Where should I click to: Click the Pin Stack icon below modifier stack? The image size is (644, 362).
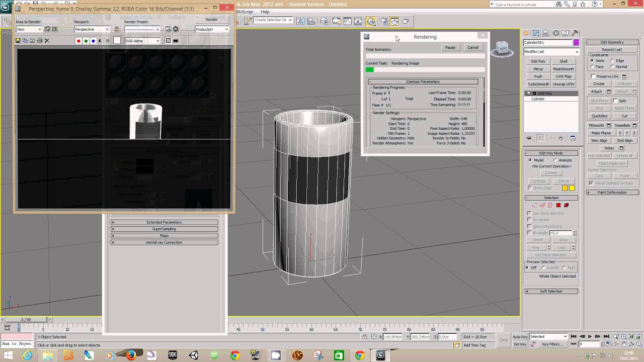[529, 138]
